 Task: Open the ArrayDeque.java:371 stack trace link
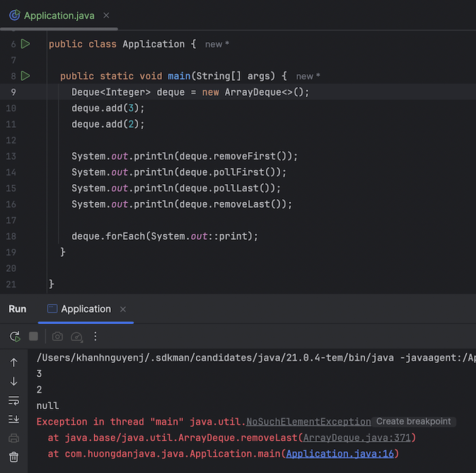[x=358, y=438]
